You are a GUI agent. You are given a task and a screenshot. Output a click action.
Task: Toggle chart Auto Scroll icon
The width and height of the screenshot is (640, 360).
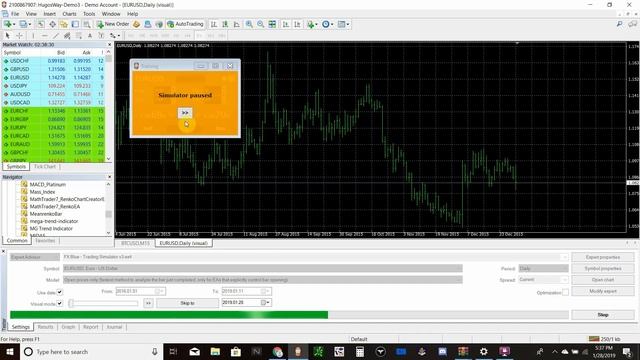tap(286, 24)
